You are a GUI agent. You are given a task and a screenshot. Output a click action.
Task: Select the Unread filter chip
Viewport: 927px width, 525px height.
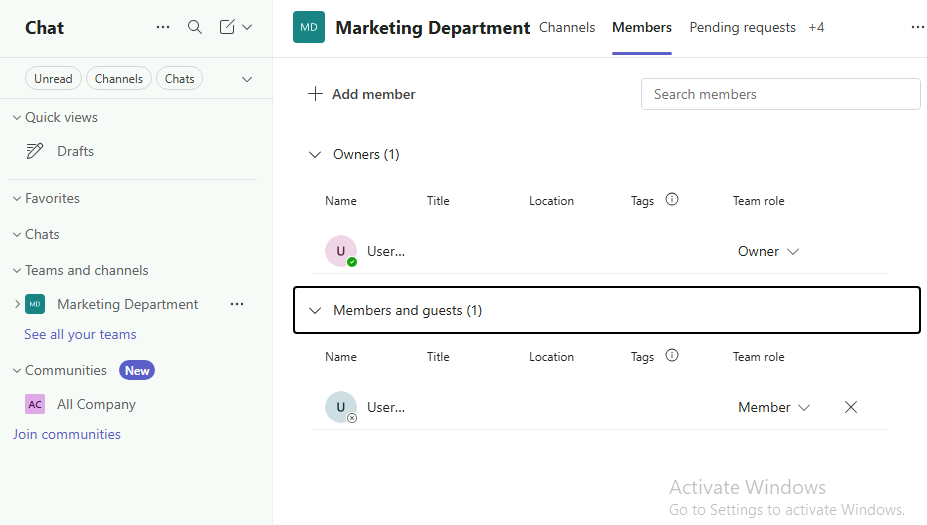pyautogui.click(x=53, y=79)
